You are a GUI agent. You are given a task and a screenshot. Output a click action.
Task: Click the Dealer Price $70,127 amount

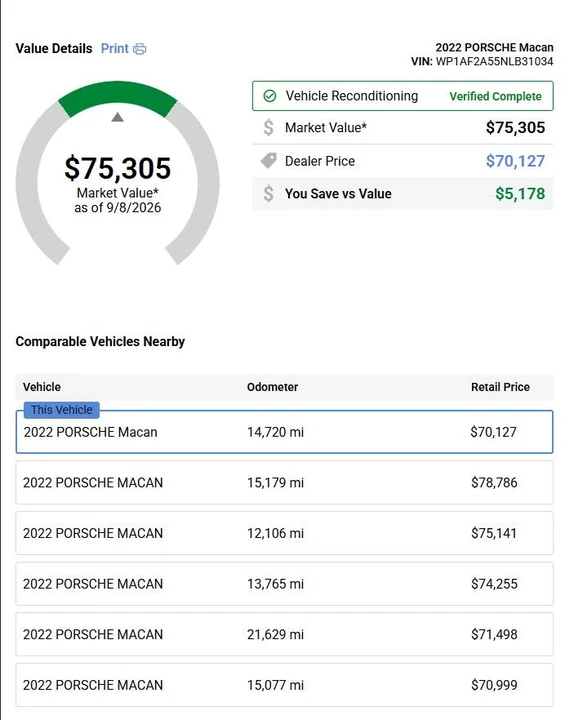[515, 161]
